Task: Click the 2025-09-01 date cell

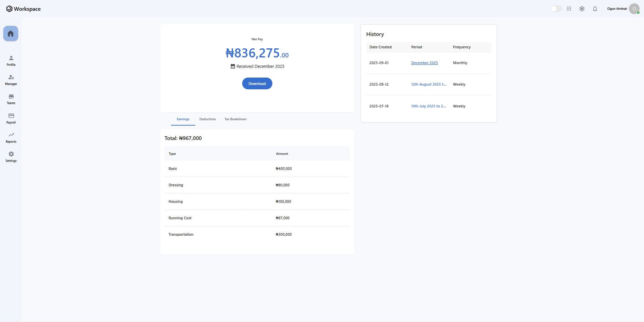Action: 379,63
